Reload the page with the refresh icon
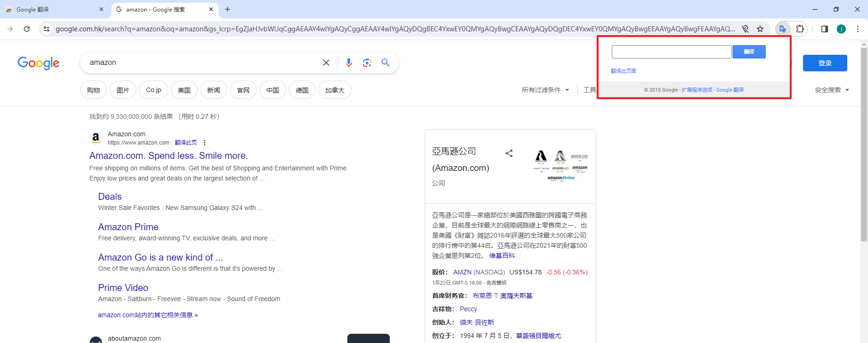Screen dimensions: 868x343 (27, 29)
